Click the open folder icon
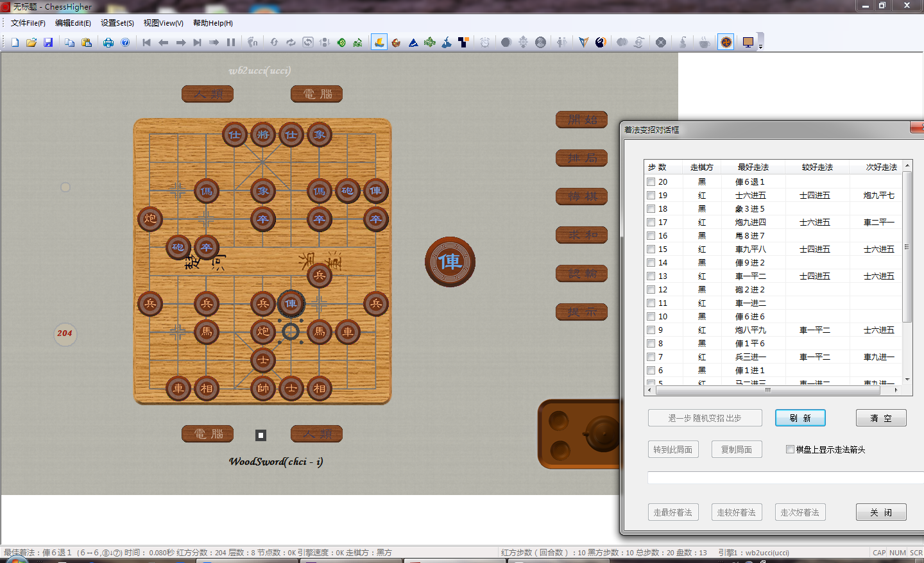924x563 pixels. pyautogui.click(x=31, y=42)
